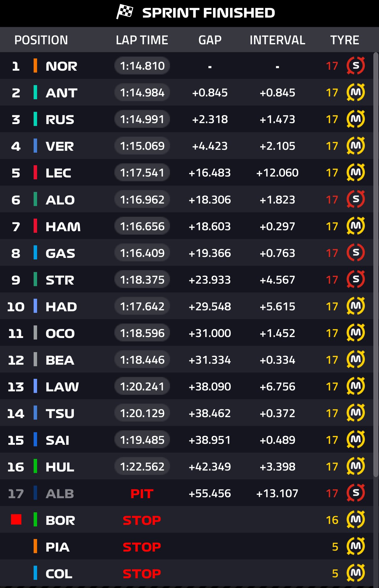The height and width of the screenshot is (588, 379).
Task: Click Piastri's medium tyre icon
Action: (355, 547)
